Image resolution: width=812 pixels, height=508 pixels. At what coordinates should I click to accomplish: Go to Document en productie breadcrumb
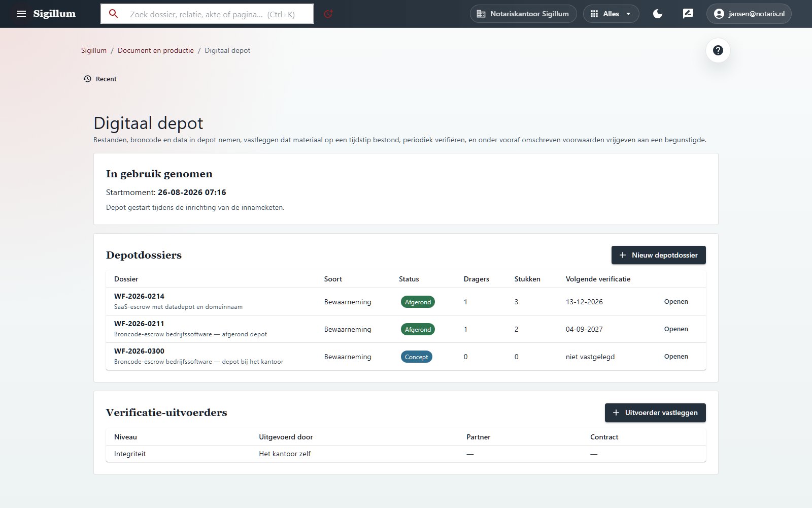coord(156,50)
